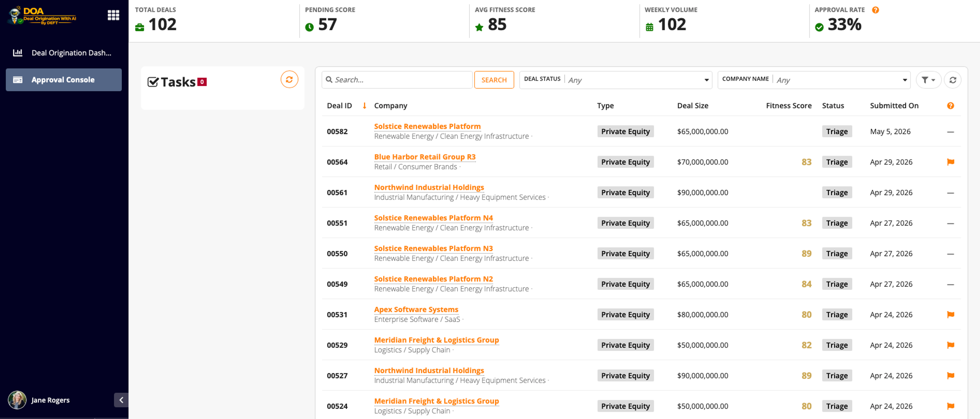This screenshot has width=980, height=419.
Task: Refresh the Tasks panel
Action: point(289,80)
